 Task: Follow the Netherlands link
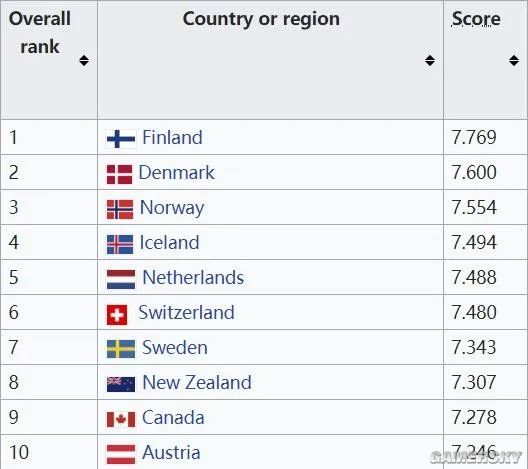[x=193, y=277]
